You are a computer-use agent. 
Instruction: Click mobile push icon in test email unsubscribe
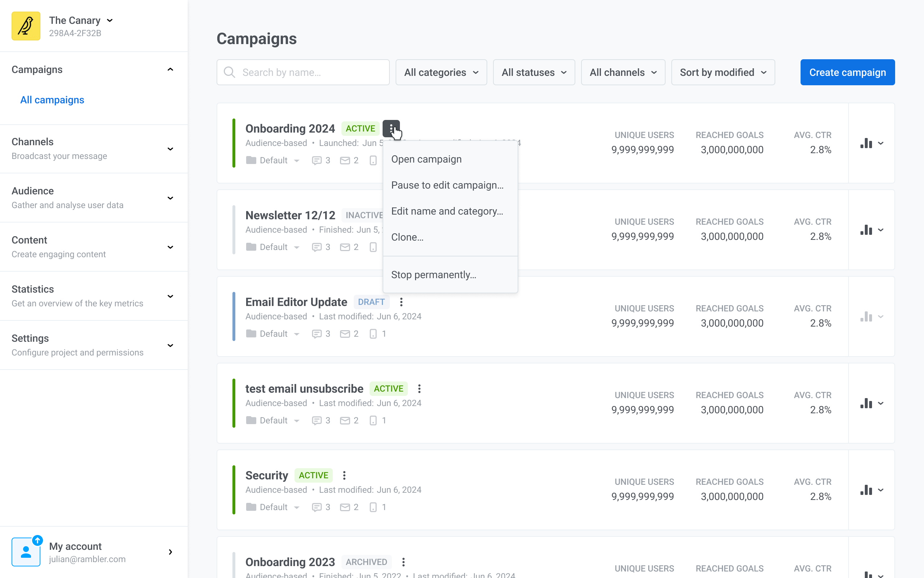[x=373, y=420]
